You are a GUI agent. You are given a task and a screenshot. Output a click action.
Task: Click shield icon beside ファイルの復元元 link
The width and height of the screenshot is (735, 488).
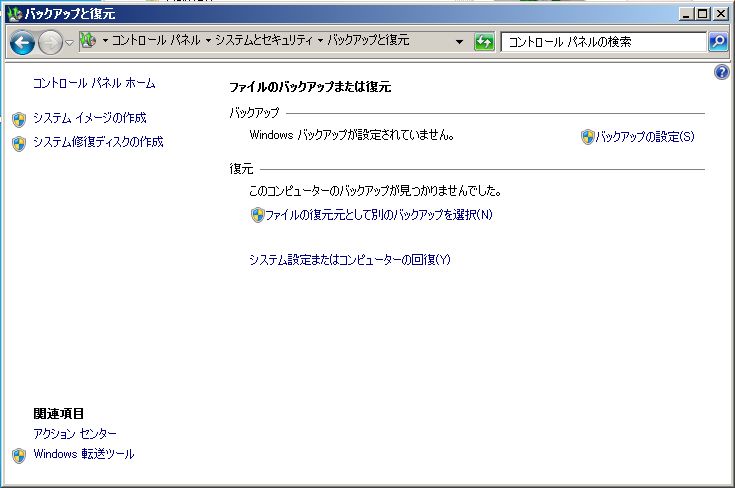[257, 215]
